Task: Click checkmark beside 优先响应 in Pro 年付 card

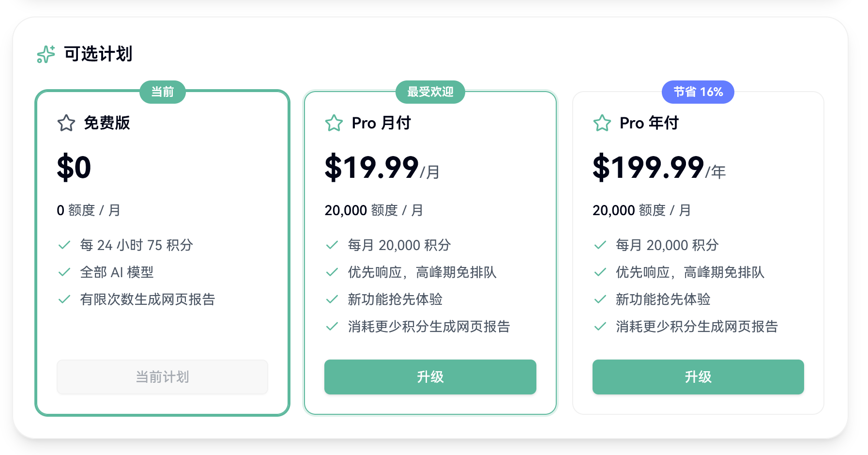Action: click(600, 272)
